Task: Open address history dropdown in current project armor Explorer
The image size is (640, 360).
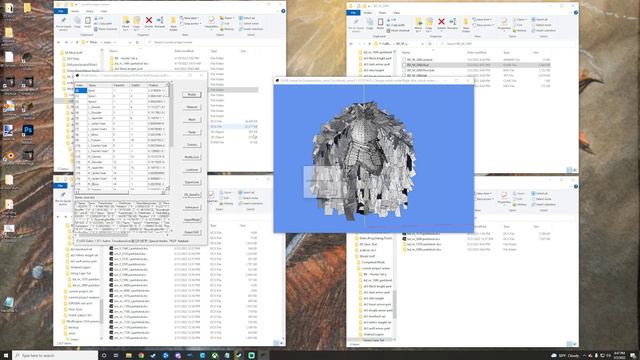Action: click(130, 42)
